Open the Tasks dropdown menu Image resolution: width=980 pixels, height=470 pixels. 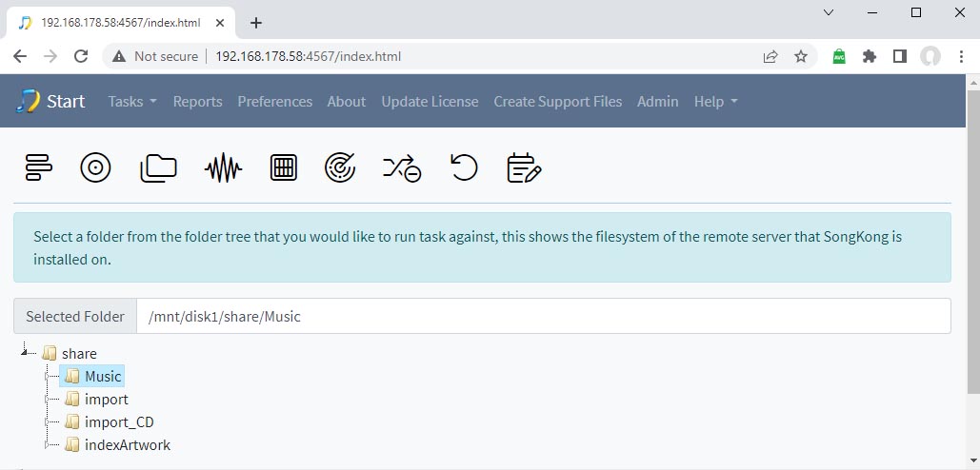[132, 102]
